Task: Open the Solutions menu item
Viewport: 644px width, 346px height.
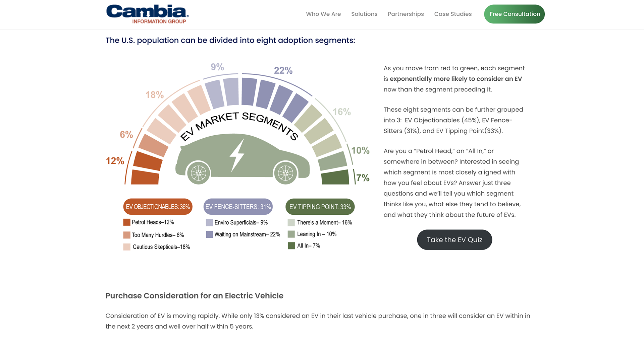Action: 364,14
